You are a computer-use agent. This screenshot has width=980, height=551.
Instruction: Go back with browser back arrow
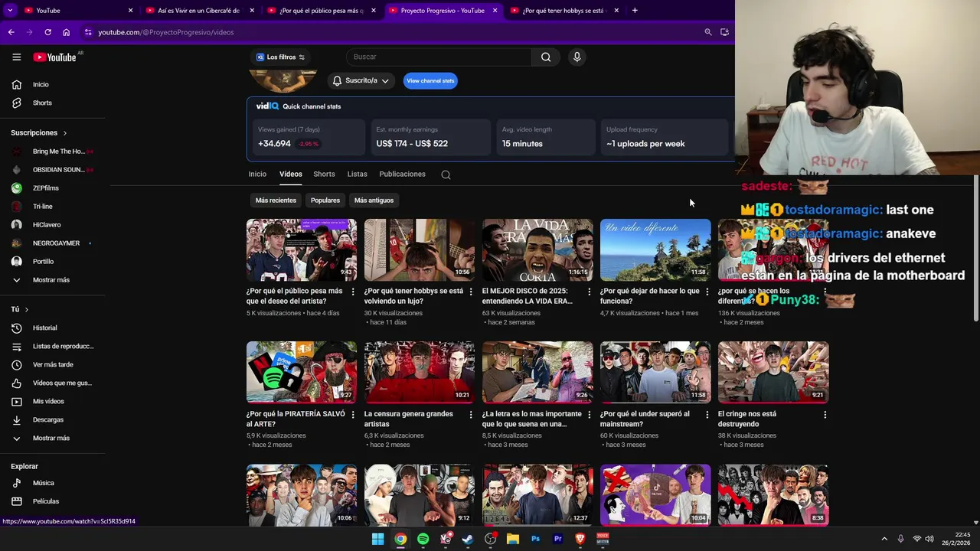click(11, 32)
